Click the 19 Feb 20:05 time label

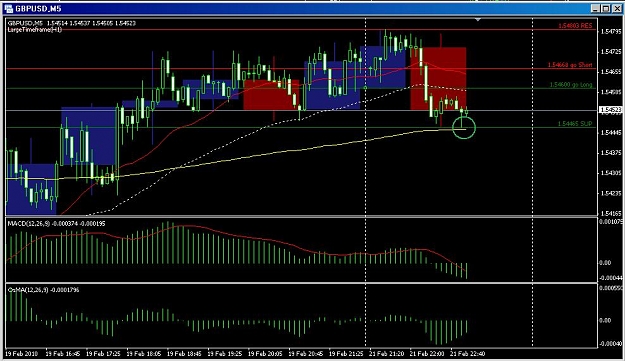point(265,353)
